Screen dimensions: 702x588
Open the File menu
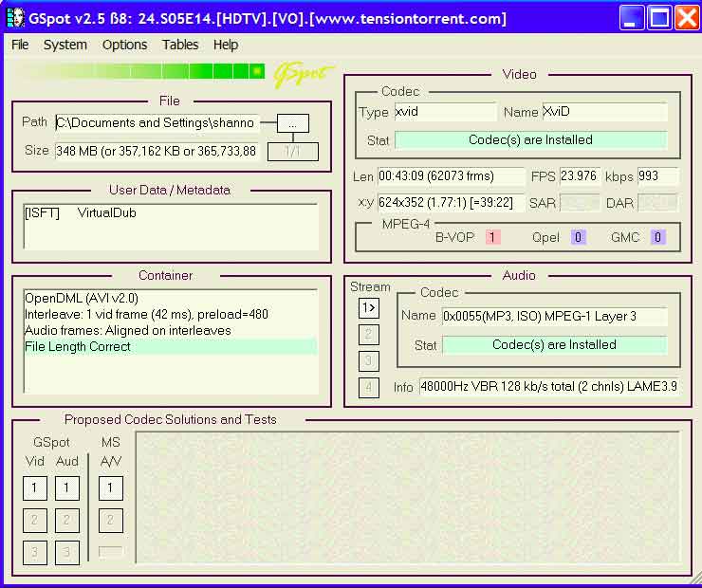pyautogui.click(x=20, y=45)
